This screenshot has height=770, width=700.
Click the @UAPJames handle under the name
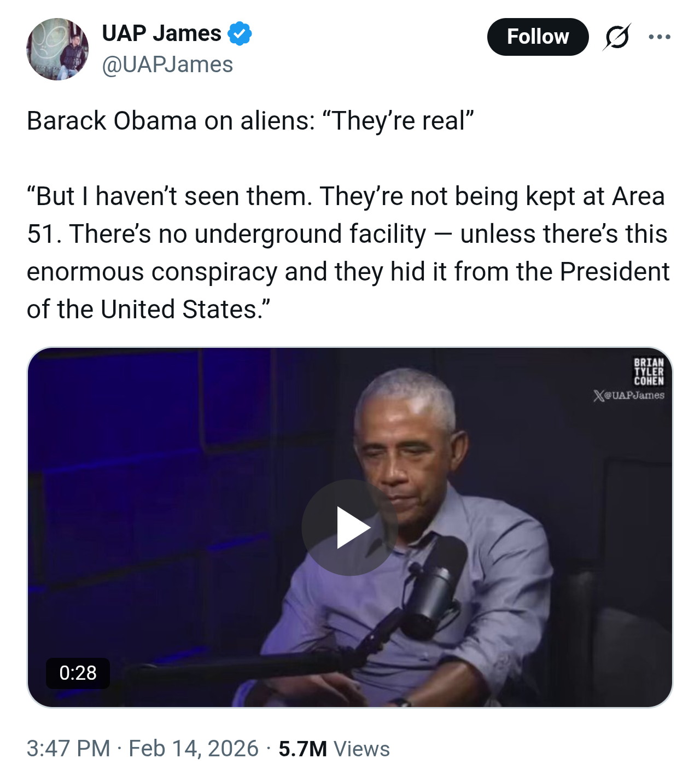click(x=167, y=65)
